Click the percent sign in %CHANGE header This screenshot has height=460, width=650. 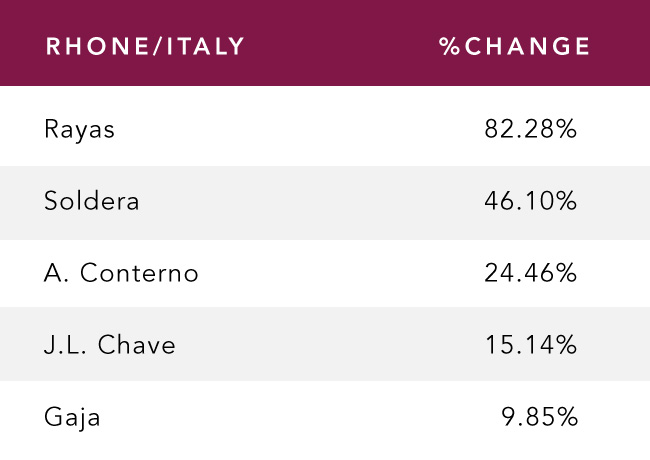click(x=449, y=46)
